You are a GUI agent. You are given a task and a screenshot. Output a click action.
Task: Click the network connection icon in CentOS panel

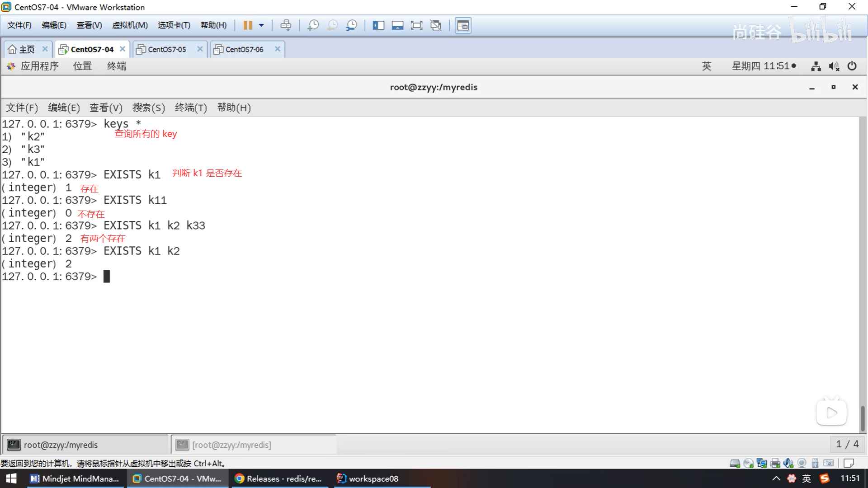tap(816, 66)
